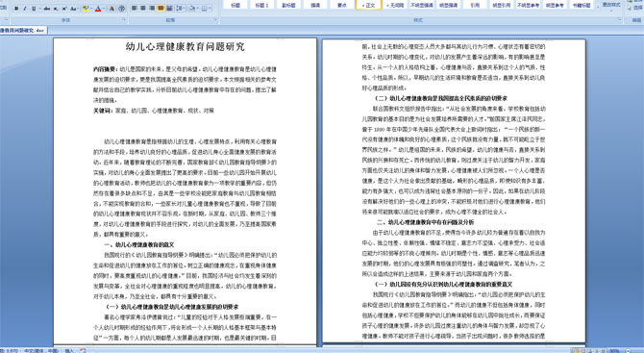Image resolution: width=644 pixels, height=353 pixels.
Task: Expand the styles gallery More arrow
Action: [598, 7]
